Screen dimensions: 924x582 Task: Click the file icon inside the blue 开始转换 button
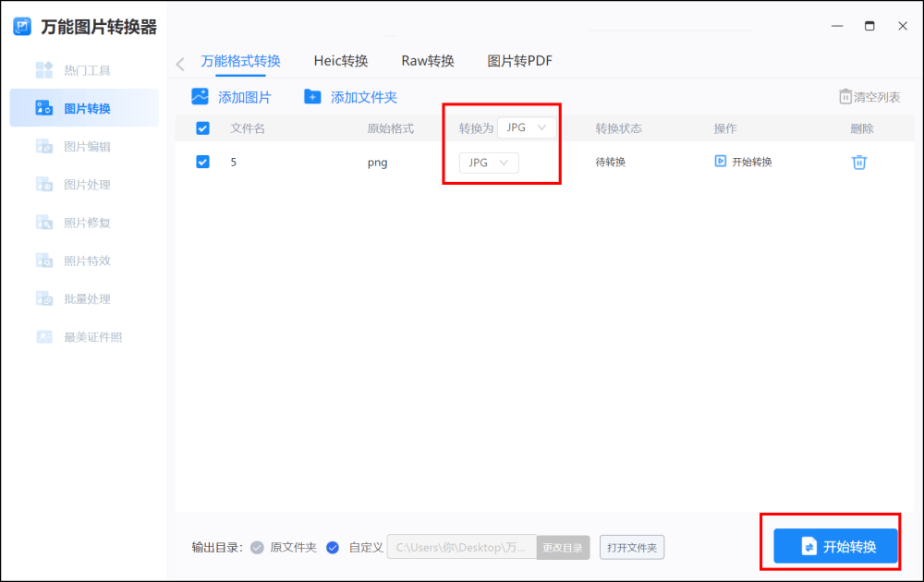tap(809, 547)
